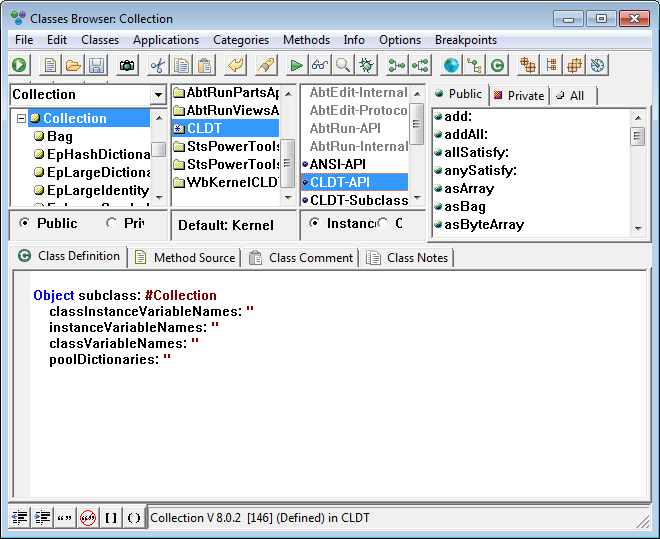Click the bug debug icon in toolbar
This screenshot has width=660, height=539.
click(366, 65)
